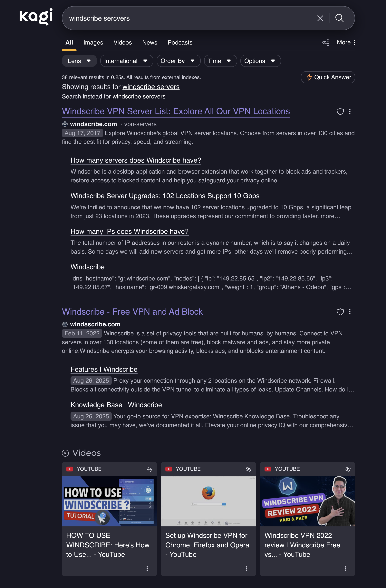Clear the search query with X icon
386x588 pixels.
pos(320,18)
